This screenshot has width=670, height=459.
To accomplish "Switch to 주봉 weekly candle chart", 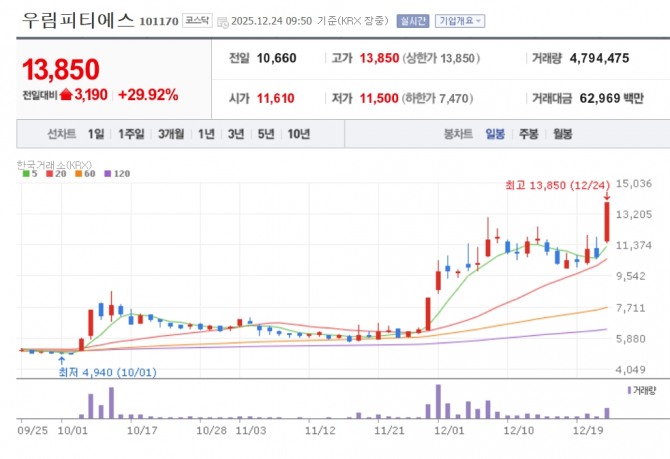I will (x=529, y=134).
